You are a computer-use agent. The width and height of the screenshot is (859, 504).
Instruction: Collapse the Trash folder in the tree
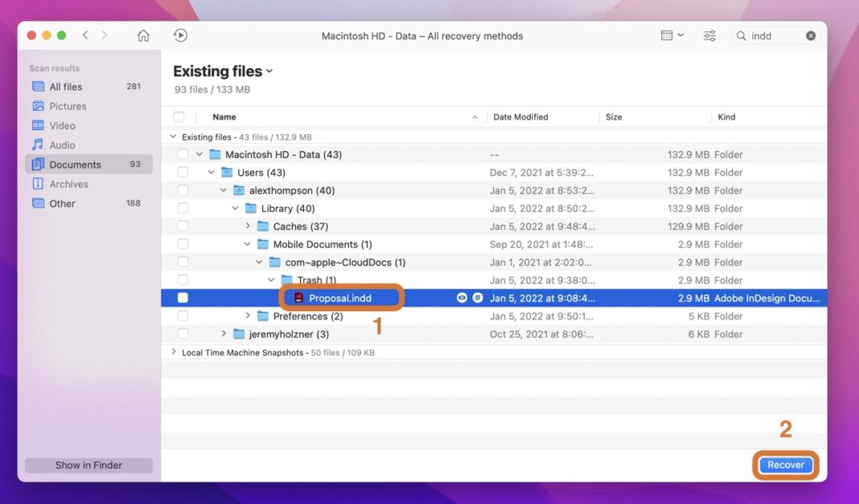tap(271, 280)
